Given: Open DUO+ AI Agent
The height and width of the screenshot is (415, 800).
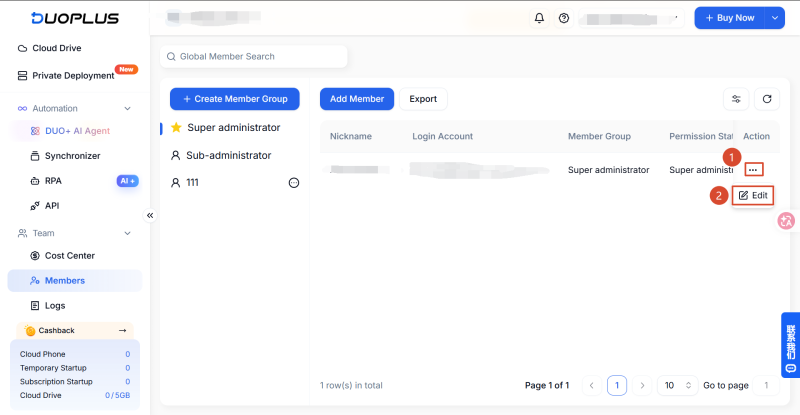Looking at the screenshot, I should pyautogui.click(x=70, y=131).
